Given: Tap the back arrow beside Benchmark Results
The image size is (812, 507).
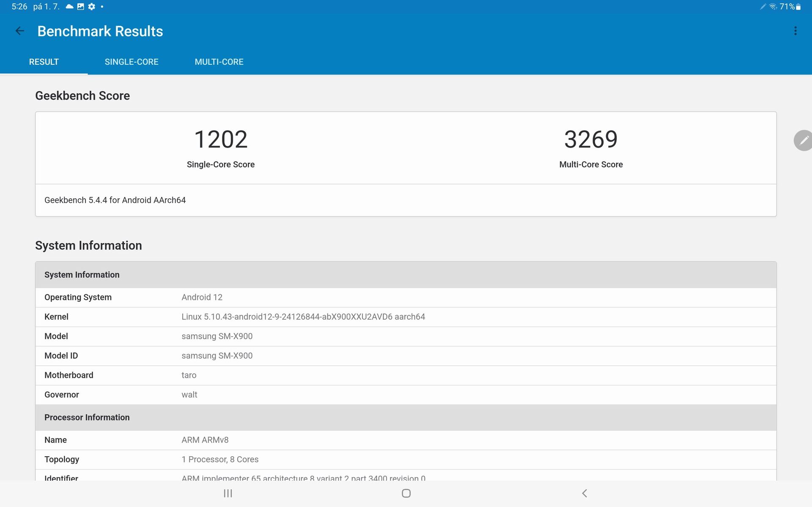Looking at the screenshot, I should tap(19, 30).
